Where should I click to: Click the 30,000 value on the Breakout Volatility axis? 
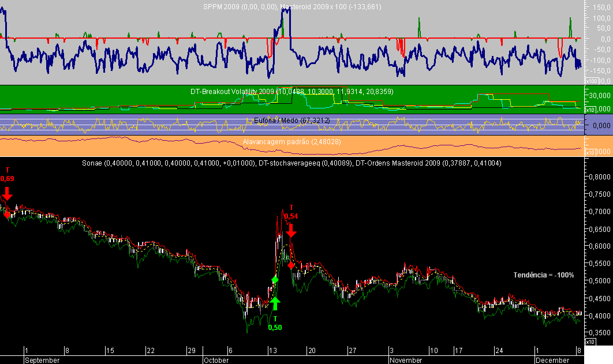tap(600, 95)
